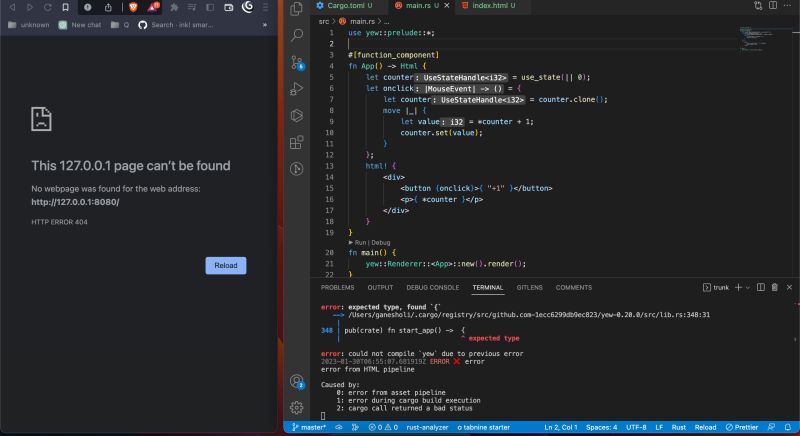This screenshot has width=800, height=436.
Task: Open the launch profile dropdown next to plus
Action: tap(748, 288)
